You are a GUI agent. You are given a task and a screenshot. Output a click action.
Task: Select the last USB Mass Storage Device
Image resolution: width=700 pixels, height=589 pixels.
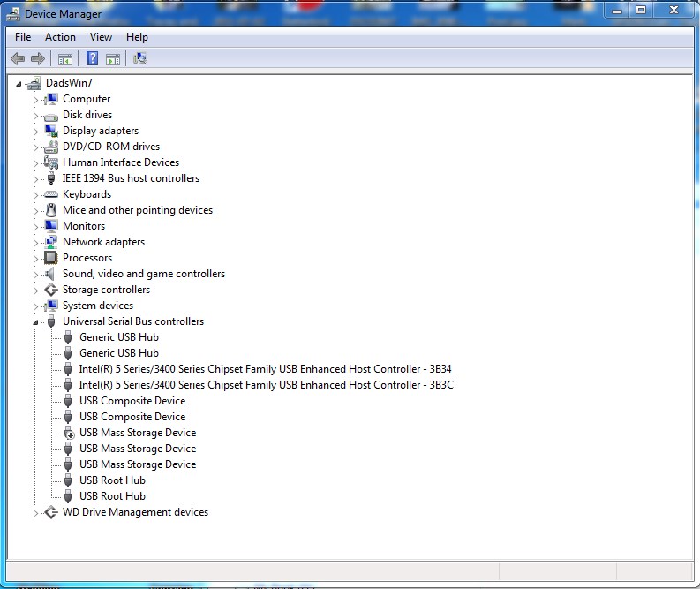(x=138, y=464)
